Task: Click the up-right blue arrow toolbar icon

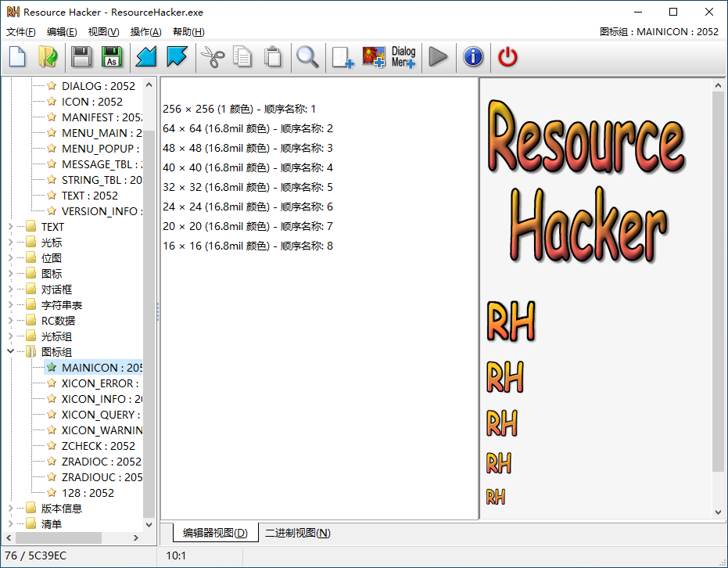Action: pyautogui.click(x=178, y=57)
